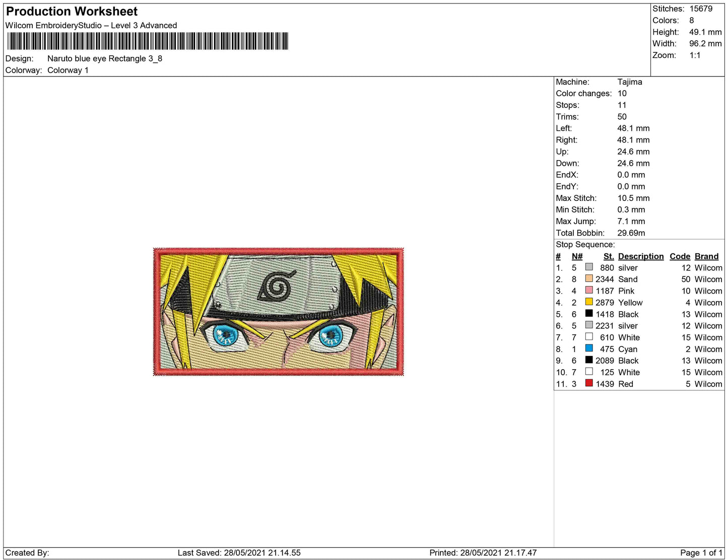Click the Pink color swatch
The image size is (728, 560).
coord(589,290)
